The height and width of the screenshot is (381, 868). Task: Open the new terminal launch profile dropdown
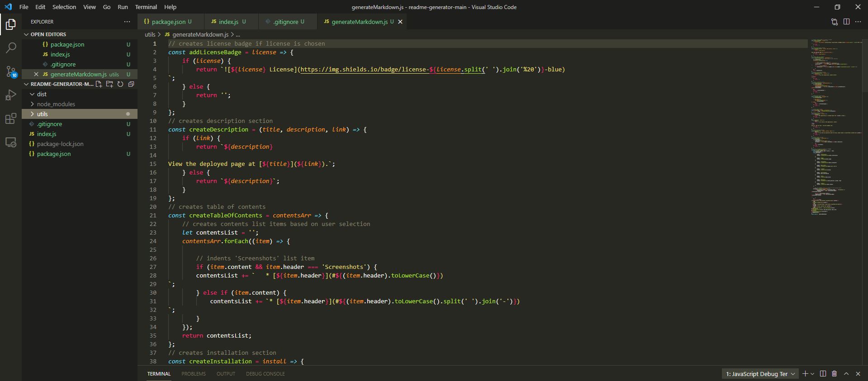pyautogui.click(x=812, y=374)
